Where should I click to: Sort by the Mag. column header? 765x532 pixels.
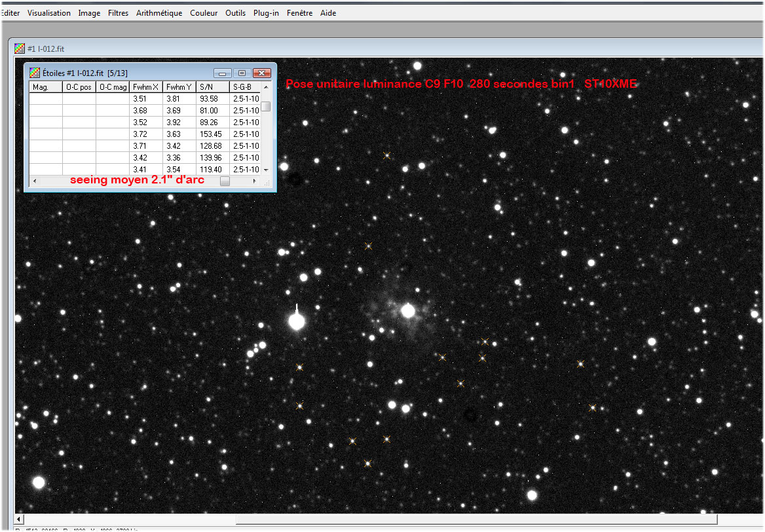tap(46, 87)
